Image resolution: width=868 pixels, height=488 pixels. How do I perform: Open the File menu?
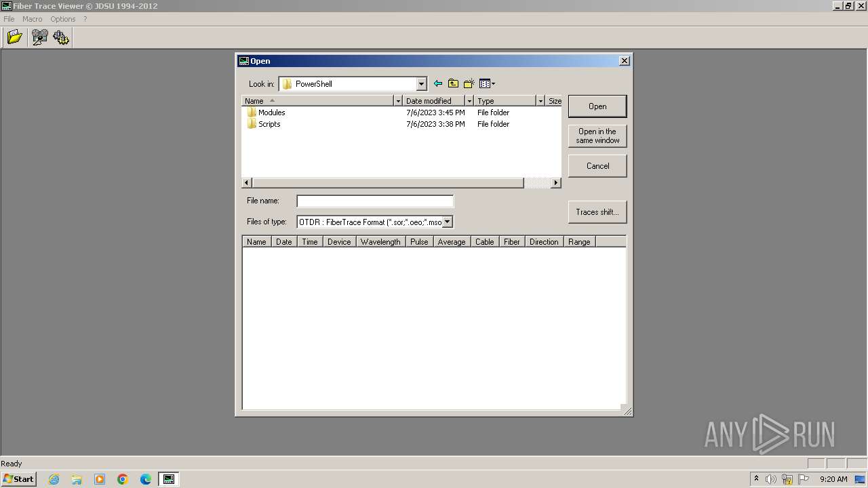point(9,19)
